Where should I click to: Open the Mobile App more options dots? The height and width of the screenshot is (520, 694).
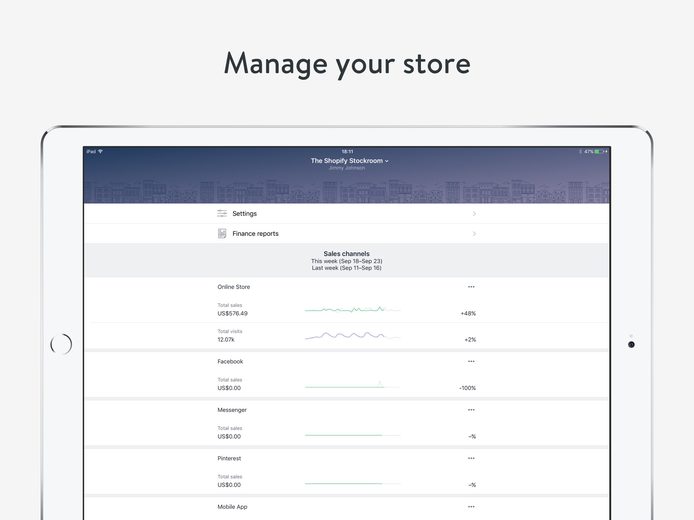471,507
